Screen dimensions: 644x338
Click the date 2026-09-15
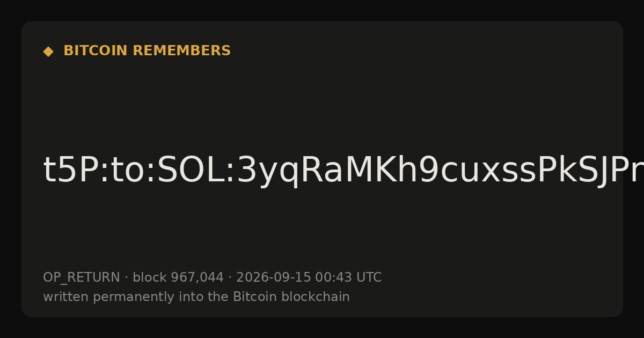point(274,278)
